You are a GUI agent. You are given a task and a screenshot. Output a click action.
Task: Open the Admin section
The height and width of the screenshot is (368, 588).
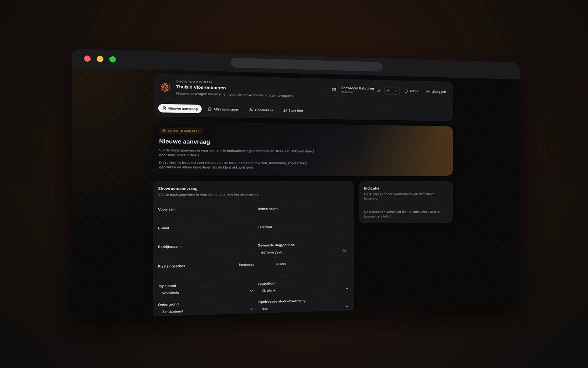(x=412, y=91)
